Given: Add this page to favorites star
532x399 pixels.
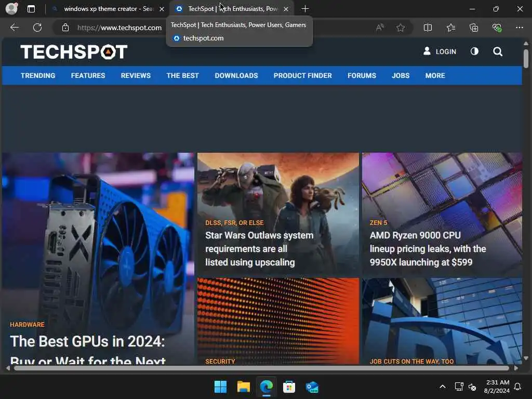Looking at the screenshot, I should [401, 28].
